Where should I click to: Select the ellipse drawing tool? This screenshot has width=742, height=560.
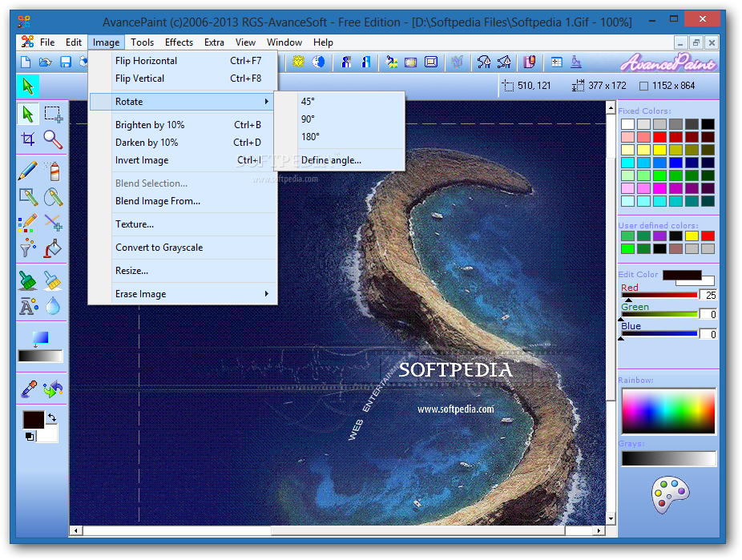coord(53,197)
